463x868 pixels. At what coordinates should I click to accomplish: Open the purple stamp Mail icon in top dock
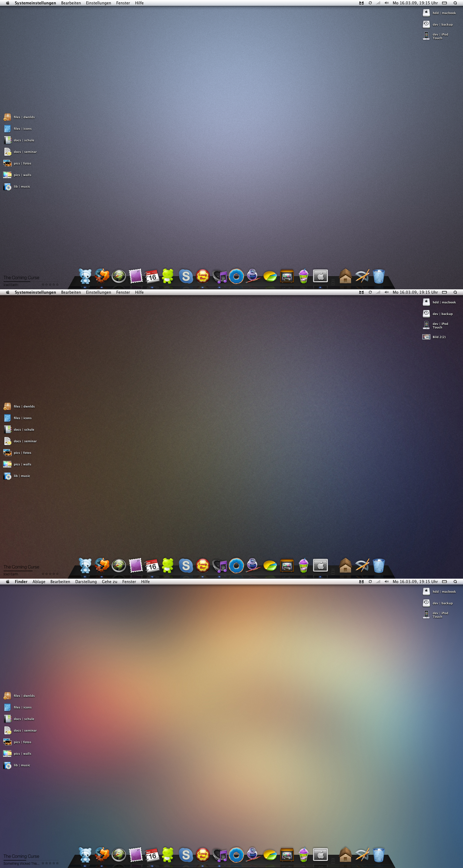click(x=136, y=276)
